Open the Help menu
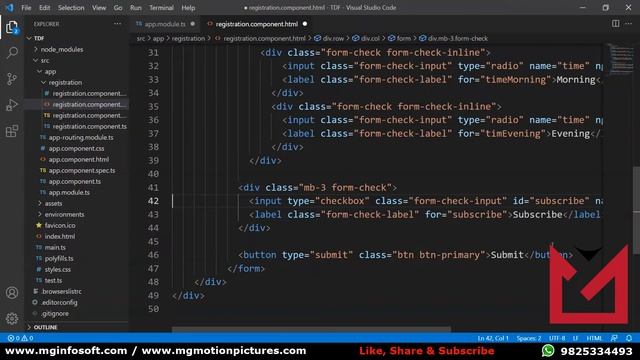This screenshot has width=640, height=360. (x=188, y=8)
